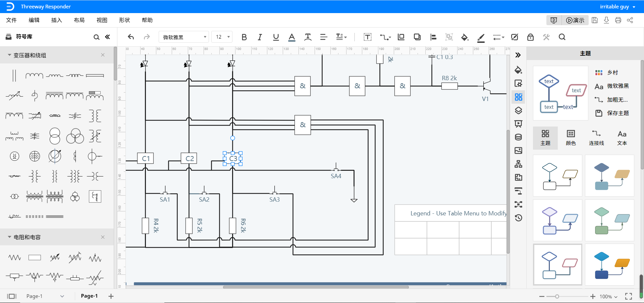Click the fullscreen icon

(629, 296)
